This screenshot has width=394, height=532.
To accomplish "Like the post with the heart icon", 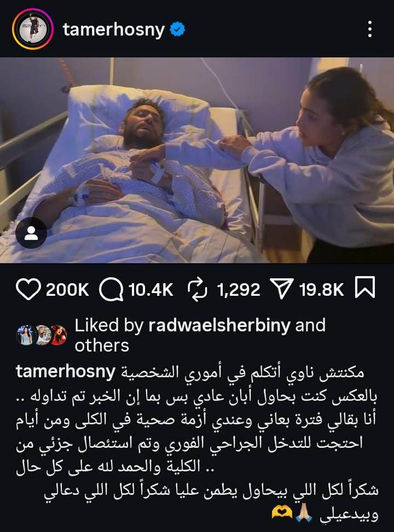I will click(28, 289).
